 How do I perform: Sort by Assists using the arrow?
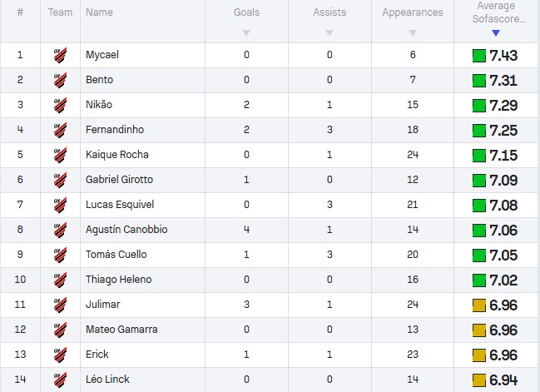(x=329, y=33)
